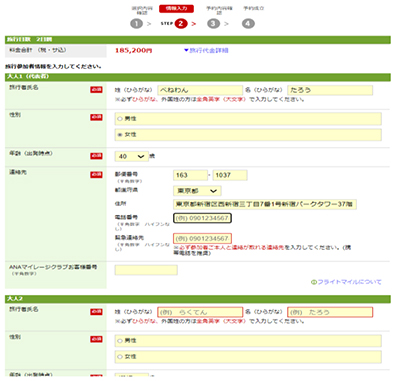The image size is (395, 381).
Task: Select 女性 radio for adult 1
Action: point(120,135)
